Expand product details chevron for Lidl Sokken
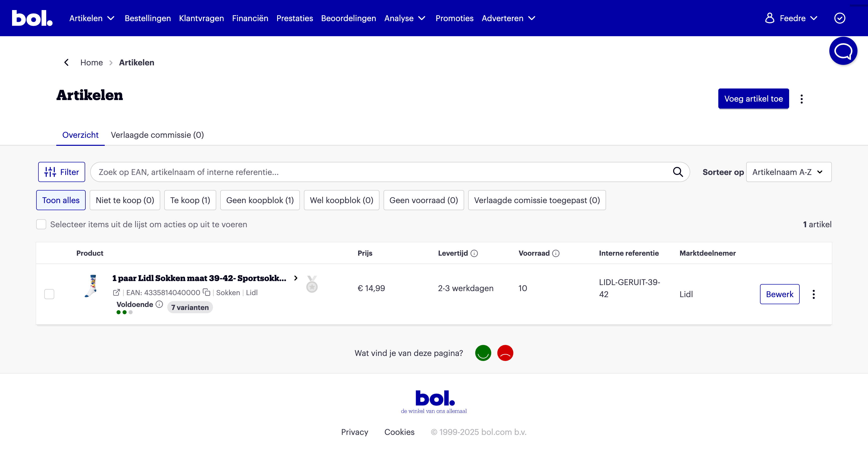 click(x=296, y=278)
